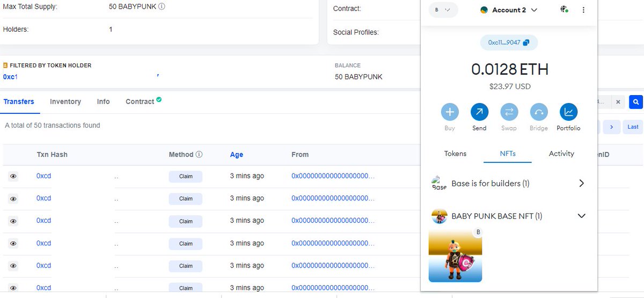Open the Baby Punk NFT thumbnail
Image resolution: width=644 pixels, height=298 pixels.
click(x=455, y=256)
